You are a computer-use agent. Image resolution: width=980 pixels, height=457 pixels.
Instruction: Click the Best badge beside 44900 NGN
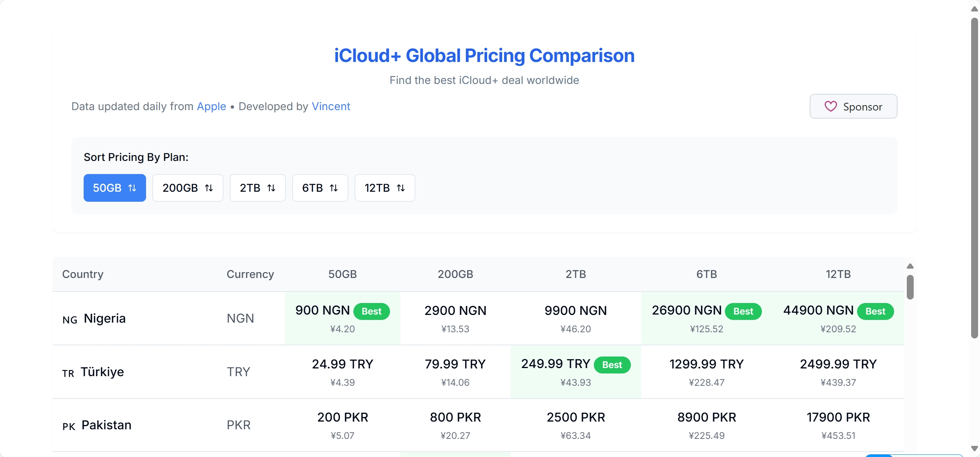tap(875, 311)
